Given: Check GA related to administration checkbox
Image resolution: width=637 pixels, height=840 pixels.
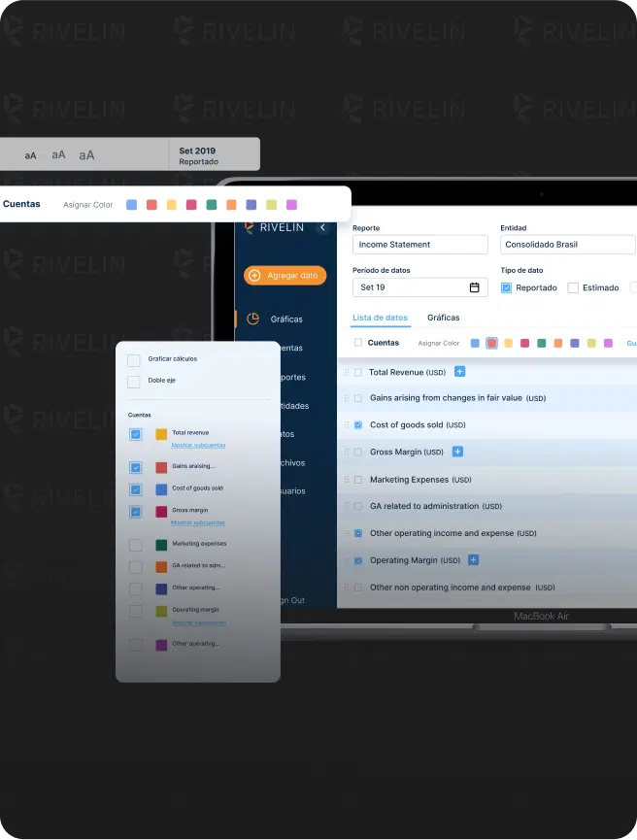Looking at the screenshot, I should pyautogui.click(x=358, y=506).
